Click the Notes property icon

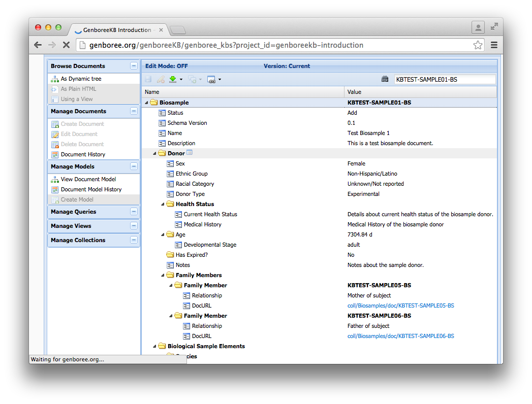(170, 265)
